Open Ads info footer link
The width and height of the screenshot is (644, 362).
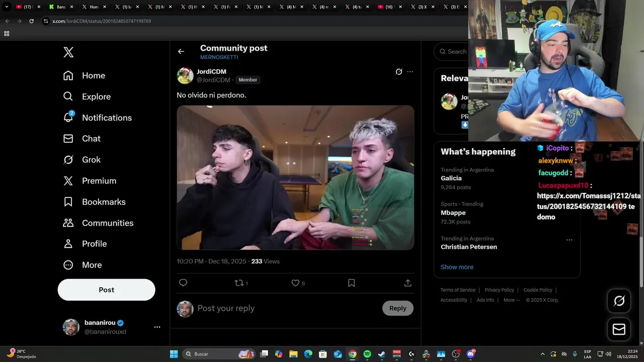pyautogui.click(x=485, y=300)
